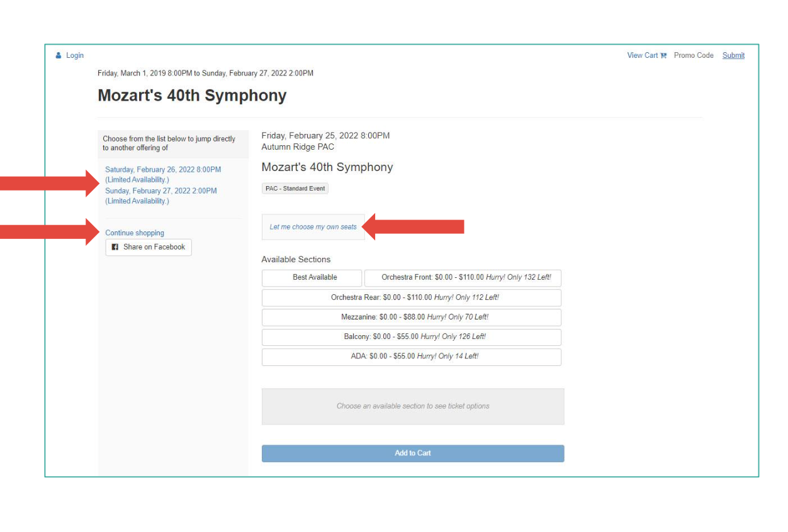Select the Orchestra Front section
This screenshot has height=532, width=788.
pyautogui.click(x=463, y=278)
